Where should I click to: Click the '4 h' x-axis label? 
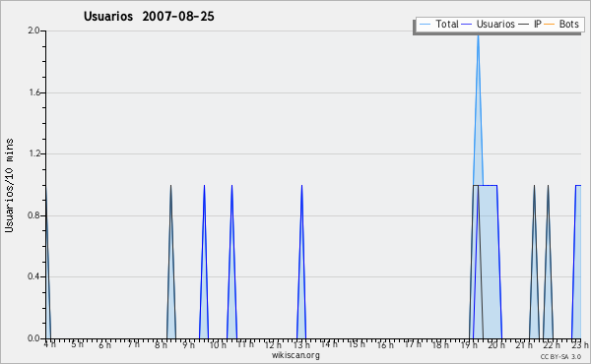tap(50, 344)
